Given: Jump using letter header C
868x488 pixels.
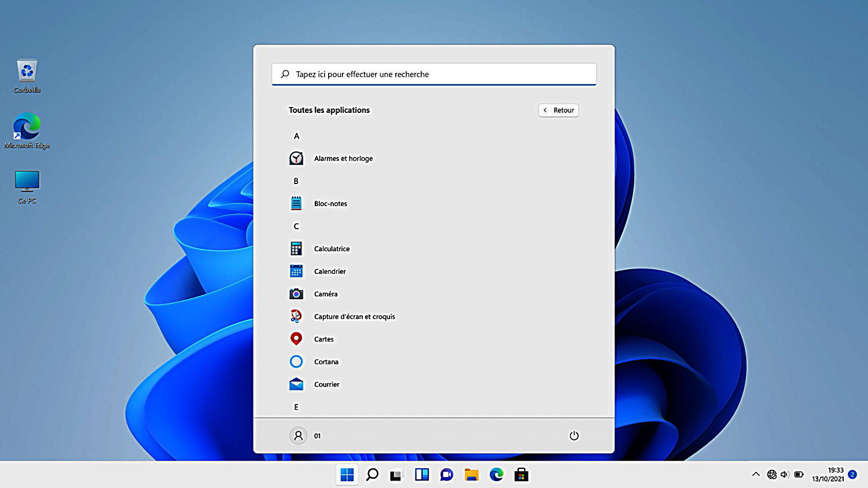Looking at the screenshot, I should (x=296, y=226).
